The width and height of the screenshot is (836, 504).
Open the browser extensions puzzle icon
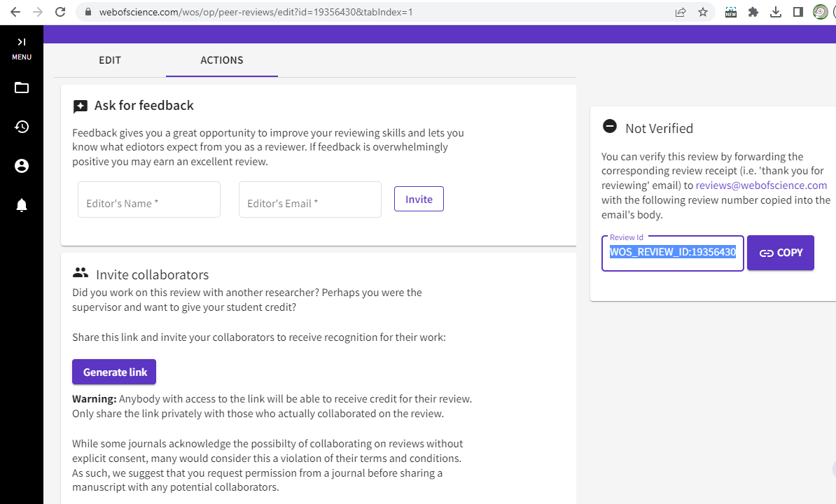click(753, 11)
